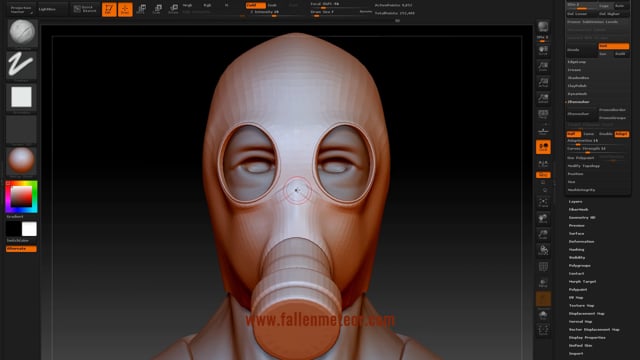Expand the Morph Target subpalette
This screenshot has height=360, width=640.
coord(582,282)
